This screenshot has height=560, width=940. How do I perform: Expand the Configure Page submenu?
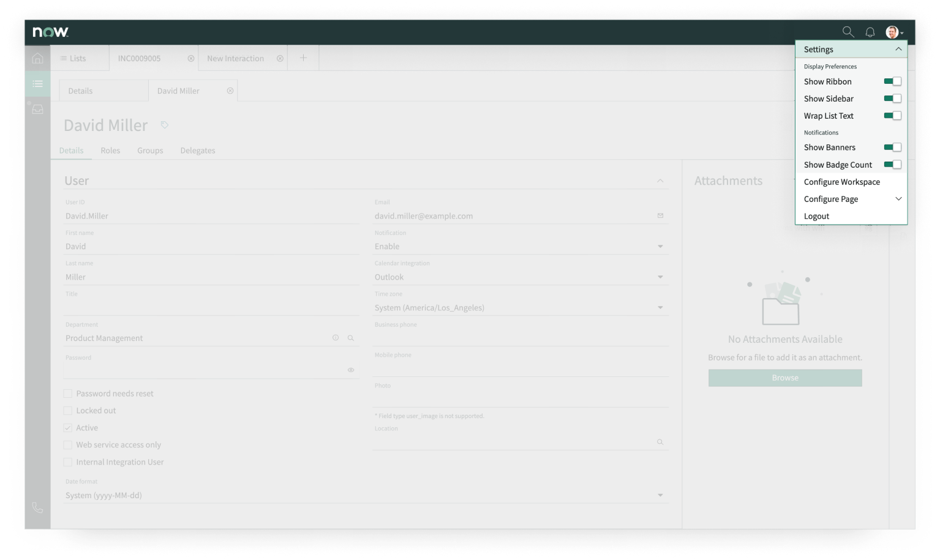click(898, 199)
